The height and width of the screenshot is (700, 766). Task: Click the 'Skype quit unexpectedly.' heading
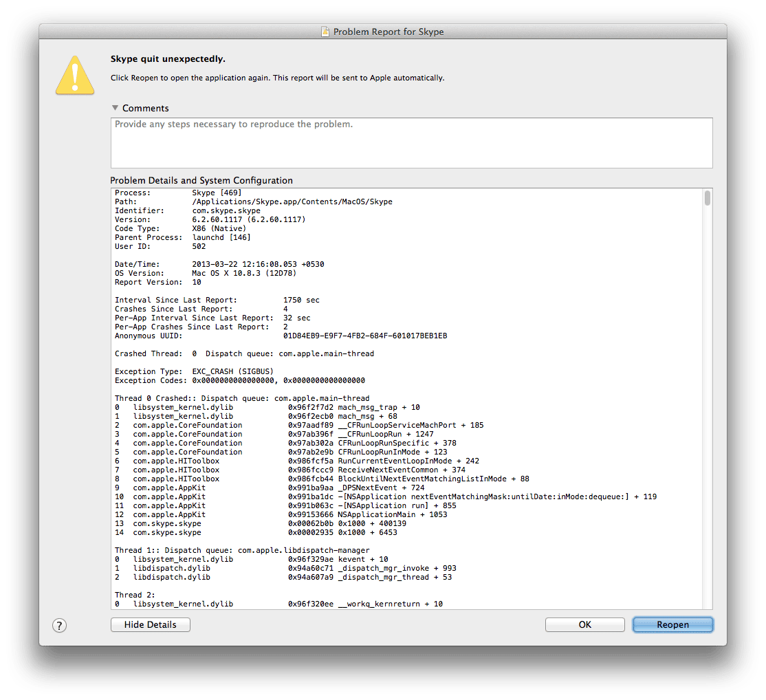tap(168, 58)
